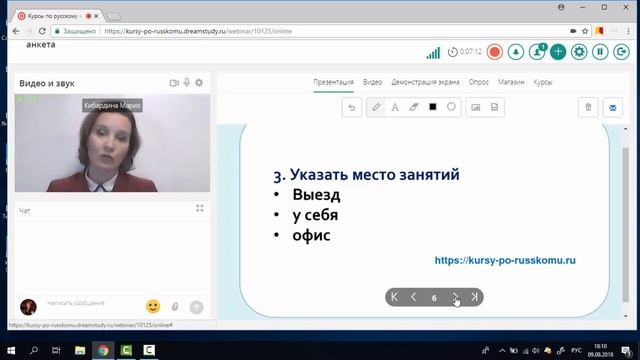The image size is (640, 360).
Task: Insert an image onto the slide
Action: pyautogui.click(x=476, y=107)
